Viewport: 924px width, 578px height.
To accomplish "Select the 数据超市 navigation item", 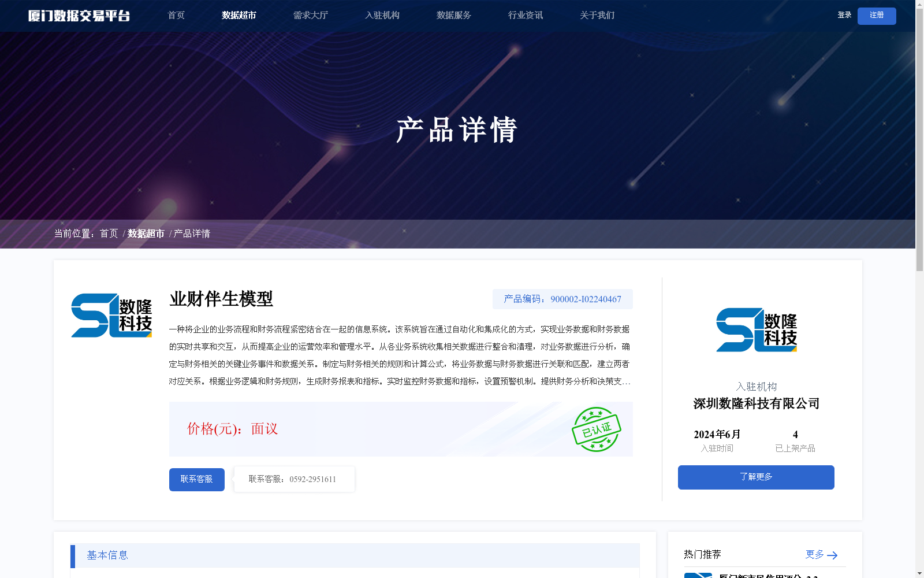I will [x=239, y=16].
